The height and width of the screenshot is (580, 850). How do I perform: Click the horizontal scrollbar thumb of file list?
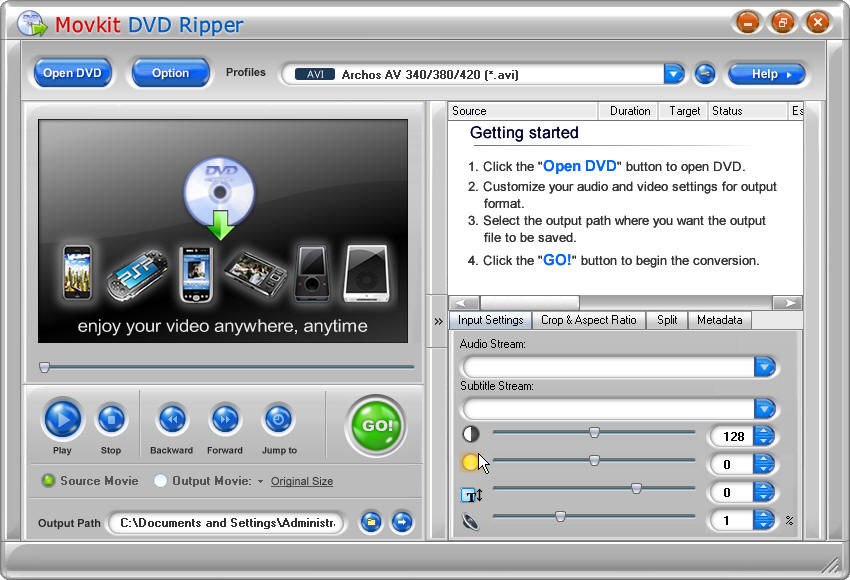point(530,302)
